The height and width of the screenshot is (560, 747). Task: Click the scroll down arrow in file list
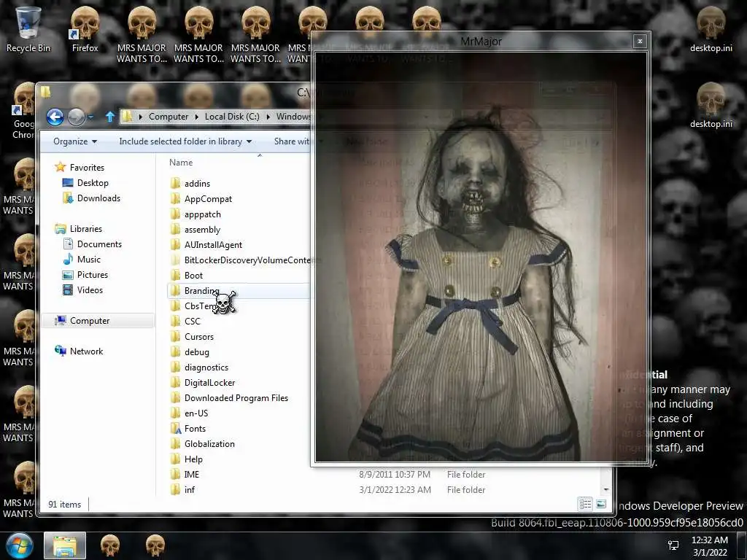coord(606,489)
